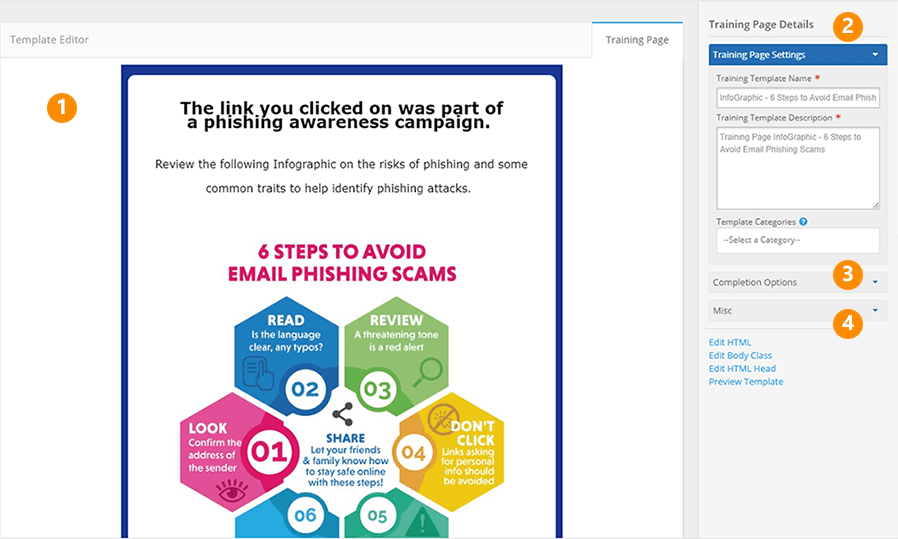
Task: Open the Select a Category dropdown
Action: (x=798, y=240)
